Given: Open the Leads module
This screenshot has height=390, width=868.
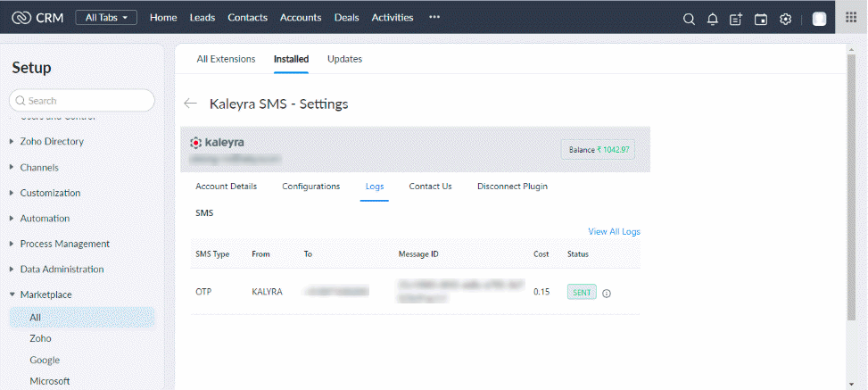Looking at the screenshot, I should point(202,18).
